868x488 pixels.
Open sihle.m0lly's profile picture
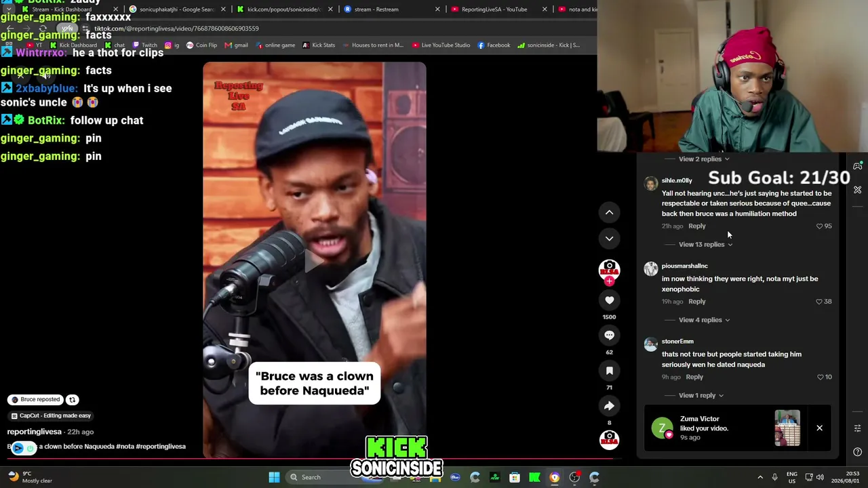(651, 184)
